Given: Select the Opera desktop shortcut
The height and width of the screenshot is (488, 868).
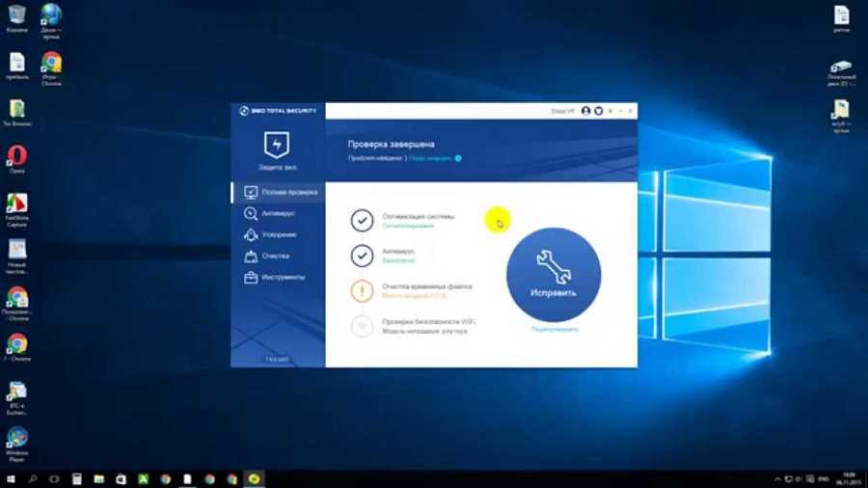Looking at the screenshot, I should coord(16,159).
